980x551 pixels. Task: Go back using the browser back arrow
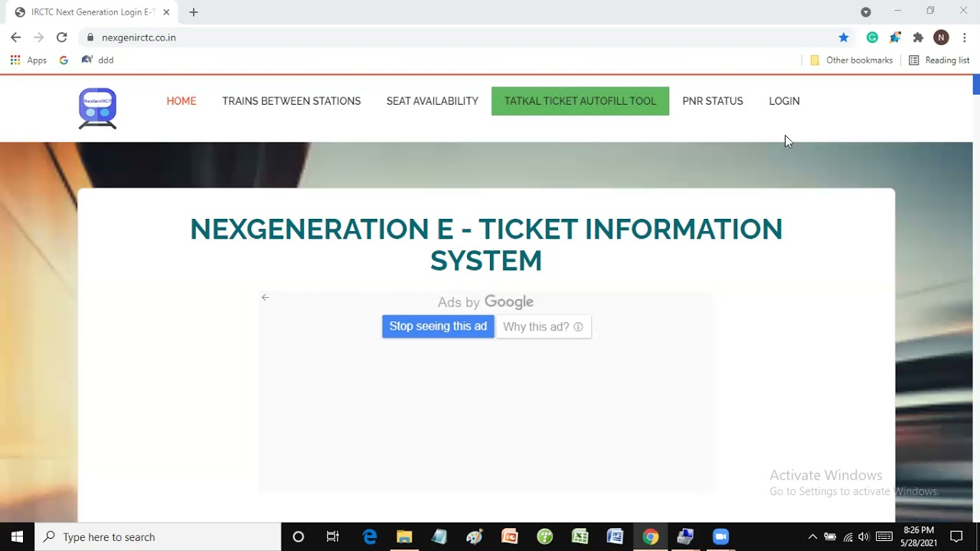15,37
